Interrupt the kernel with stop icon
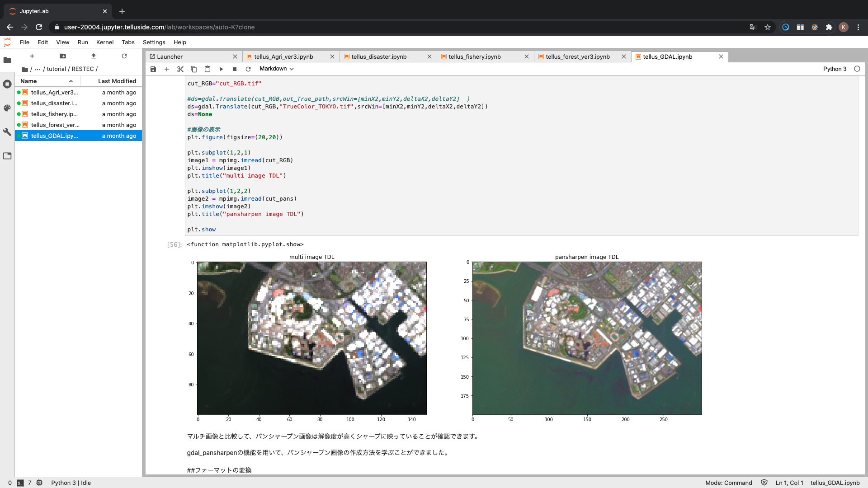 click(235, 69)
